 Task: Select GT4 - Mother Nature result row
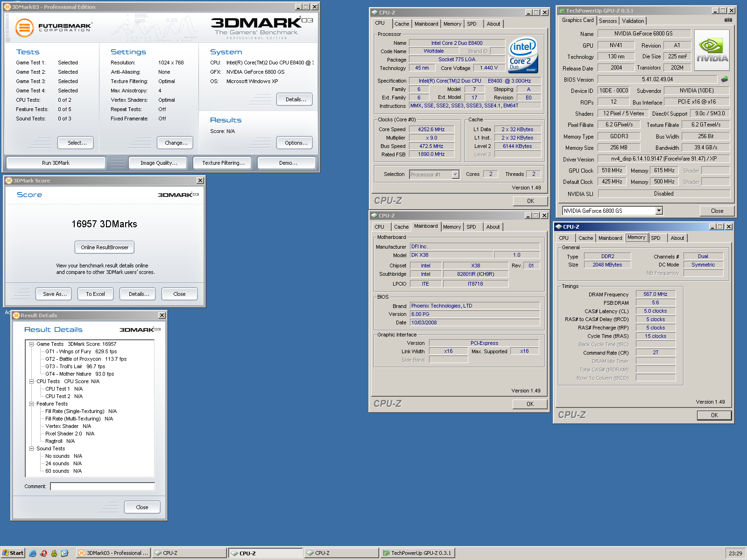(79, 374)
